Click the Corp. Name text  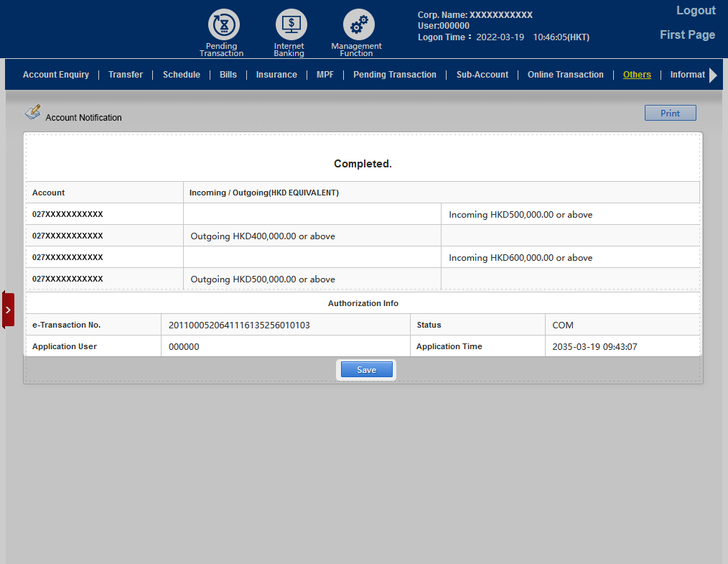click(x=475, y=15)
